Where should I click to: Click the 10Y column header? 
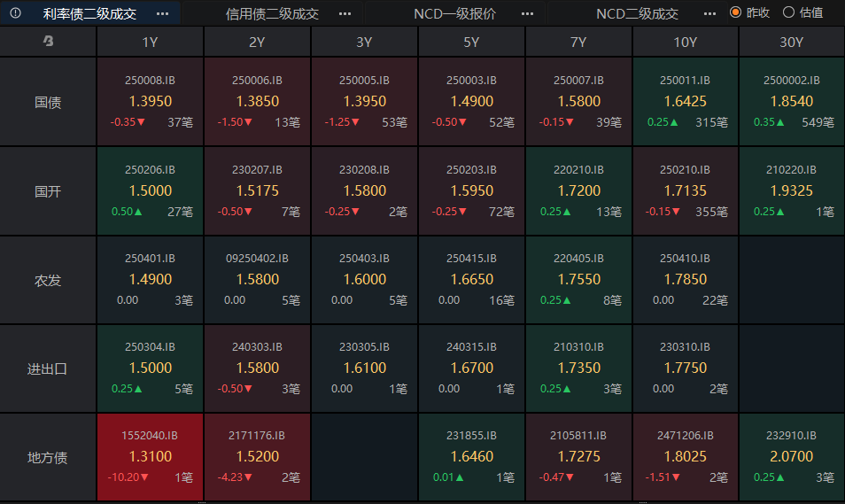click(685, 42)
